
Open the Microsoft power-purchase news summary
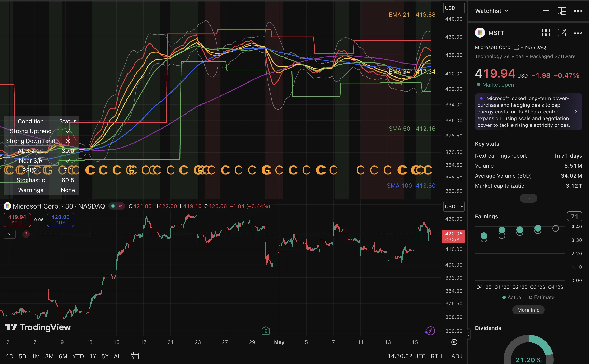(x=528, y=111)
